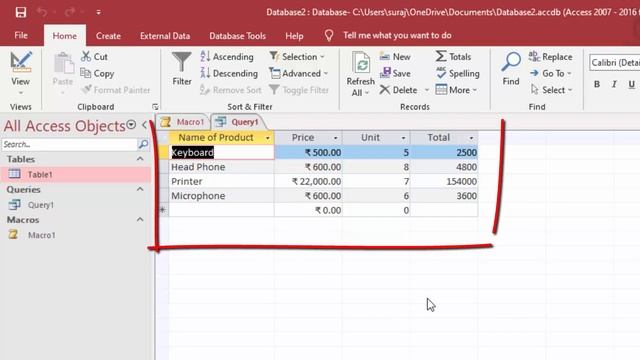Click Save record in the Records group
The width and height of the screenshot is (640, 360).
395,73
